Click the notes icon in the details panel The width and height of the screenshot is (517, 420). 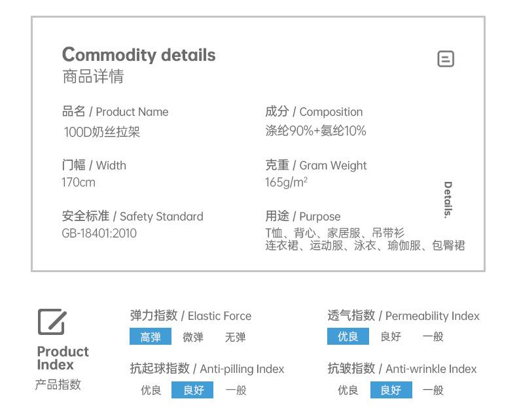[x=446, y=60]
